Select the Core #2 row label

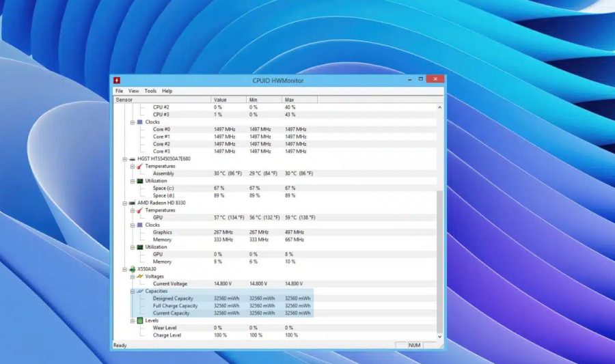click(161, 144)
